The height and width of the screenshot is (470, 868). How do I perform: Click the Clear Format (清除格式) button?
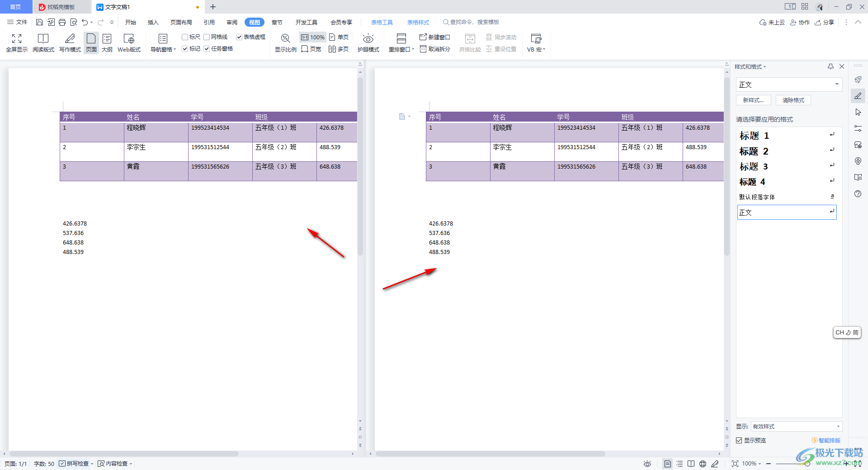[x=793, y=100]
